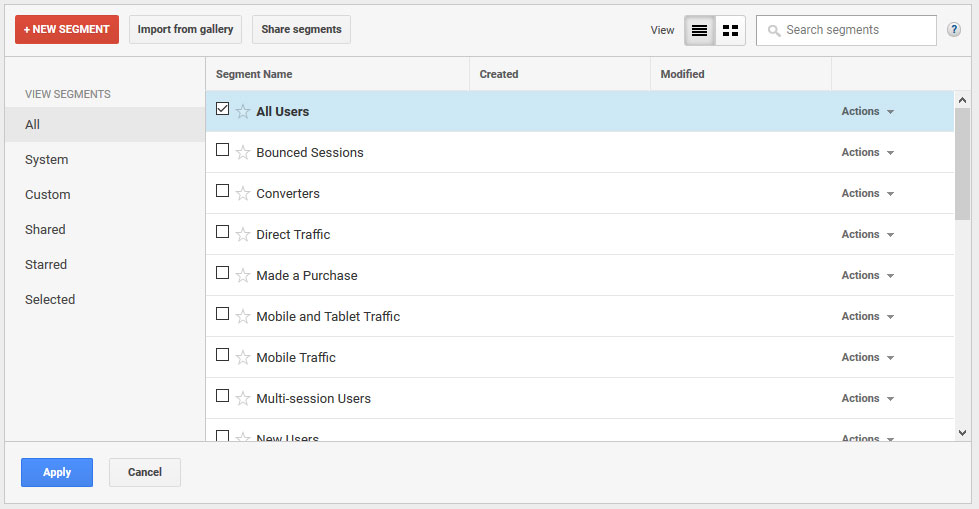Star the Made a Purchase segment

(243, 275)
